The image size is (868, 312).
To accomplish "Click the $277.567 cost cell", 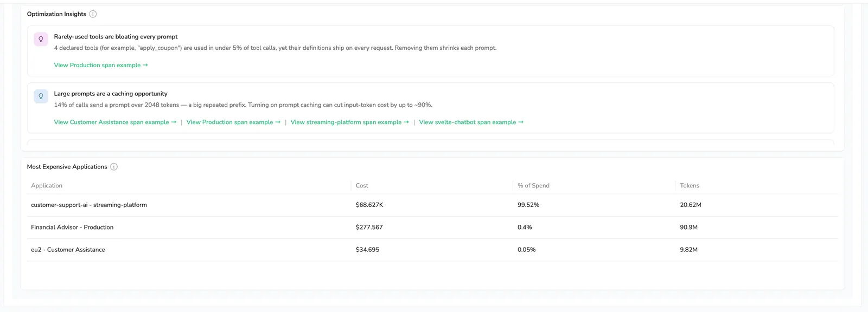I will pyautogui.click(x=369, y=227).
